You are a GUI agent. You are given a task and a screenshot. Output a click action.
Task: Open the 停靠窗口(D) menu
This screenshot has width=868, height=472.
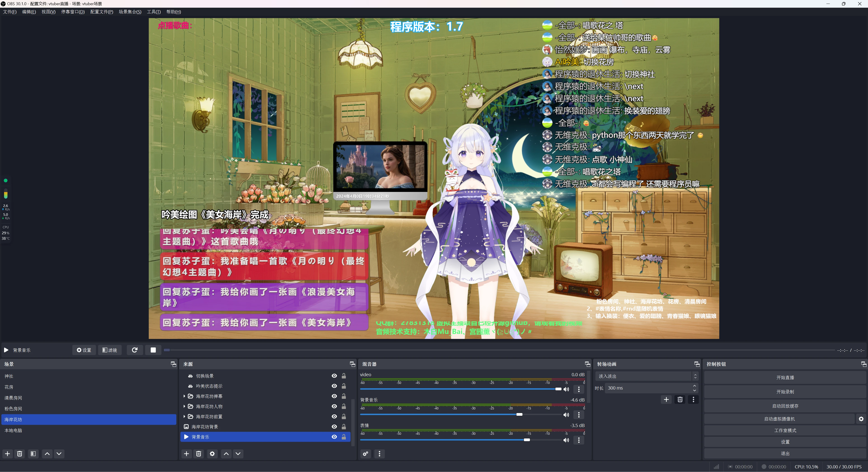tap(73, 12)
